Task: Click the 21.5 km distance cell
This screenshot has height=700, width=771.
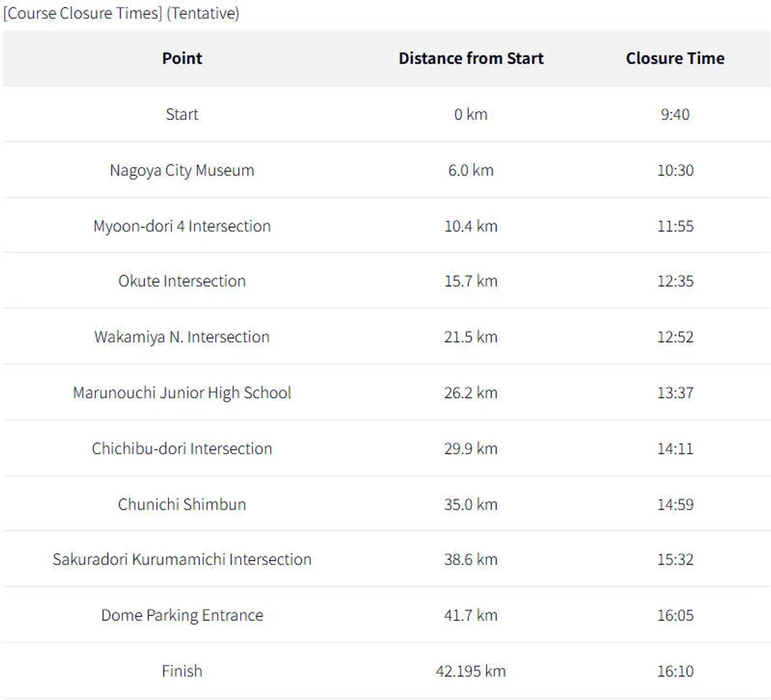Action: (x=471, y=337)
